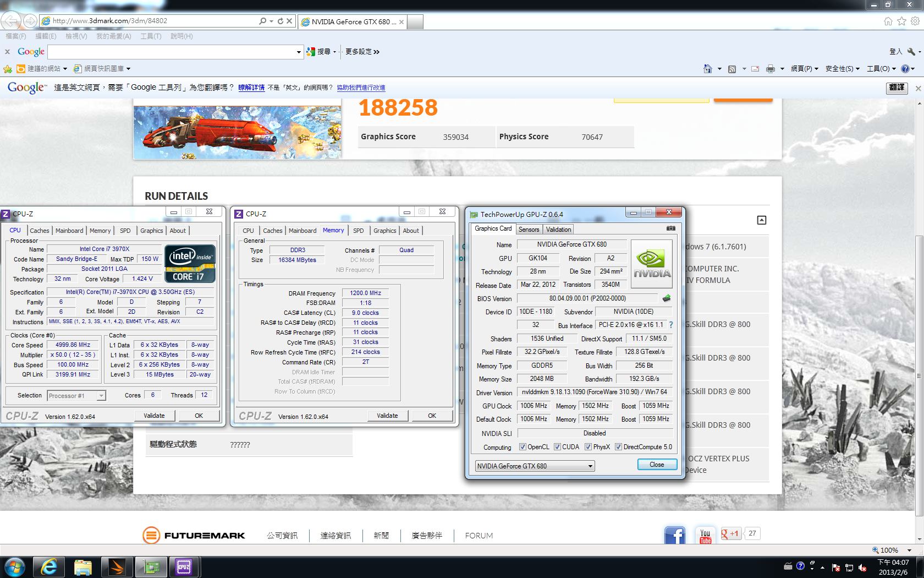Open the 網頁(P) page menu dropdown
The height and width of the screenshot is (578, 924).
[804, 69]
